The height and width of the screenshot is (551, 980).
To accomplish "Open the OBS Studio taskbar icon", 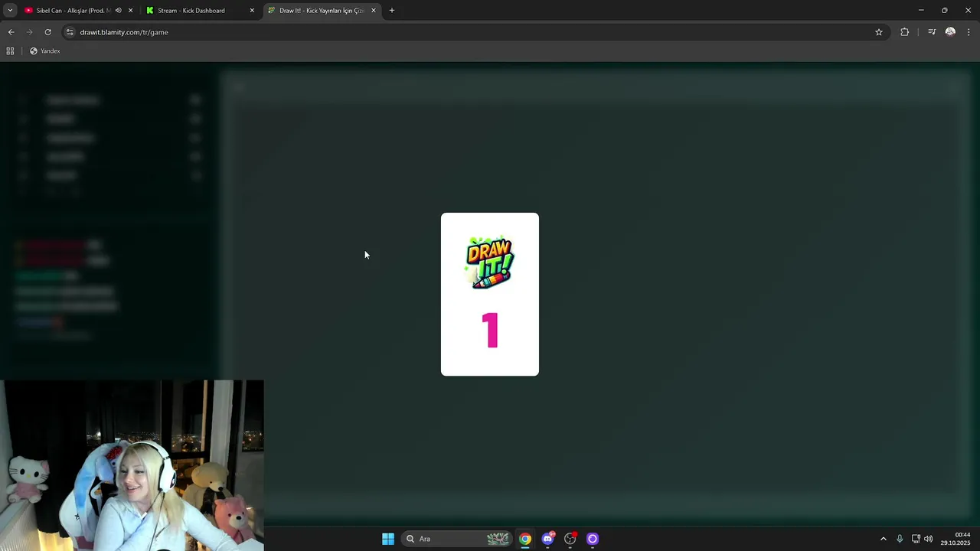I will [x=570, y=539].
